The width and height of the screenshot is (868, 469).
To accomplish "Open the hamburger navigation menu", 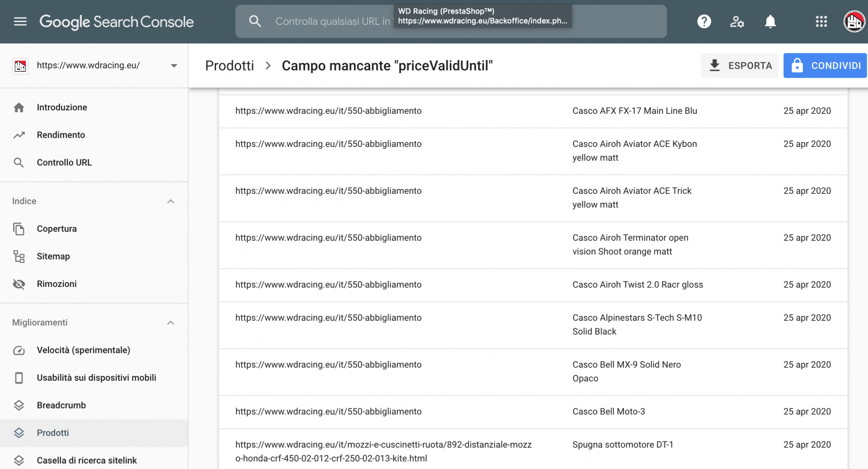I will tap(20, 21).
